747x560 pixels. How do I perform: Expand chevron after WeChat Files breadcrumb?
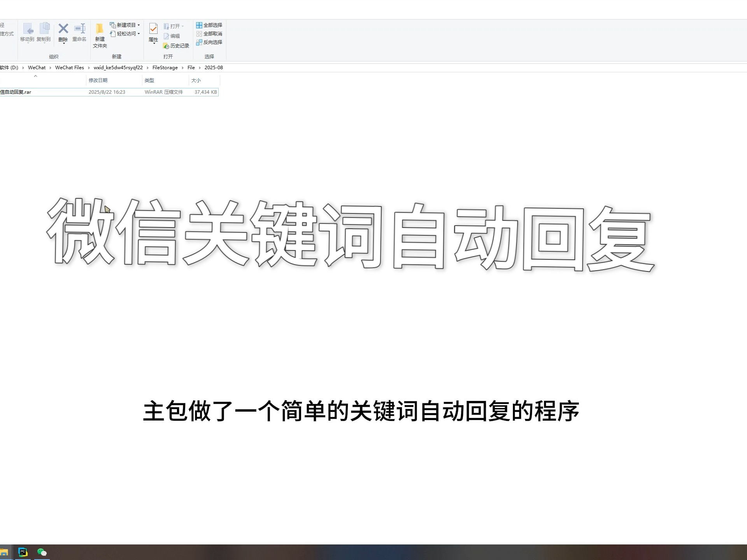[x=89, y=68]
